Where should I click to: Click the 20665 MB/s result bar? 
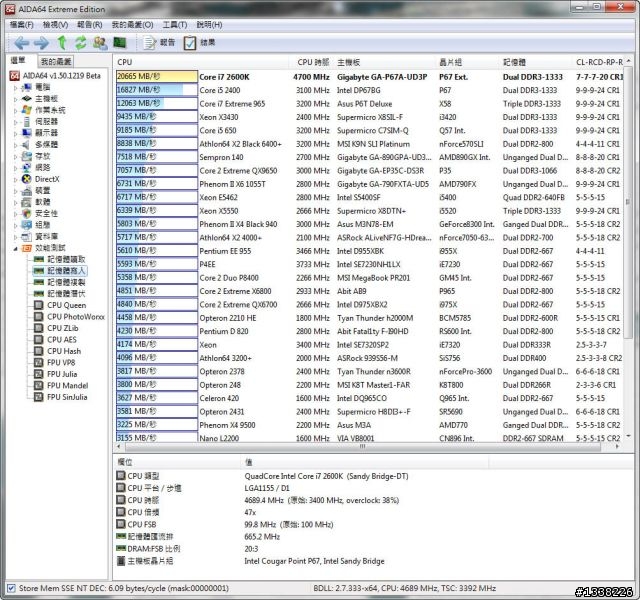pyautogui.click(x=157, y=77)
